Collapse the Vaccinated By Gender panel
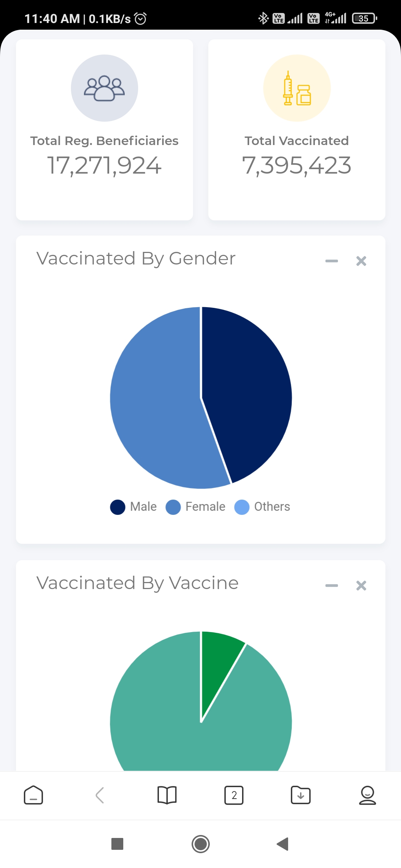The width and height of the screenshot is (401, 868). 332,261
